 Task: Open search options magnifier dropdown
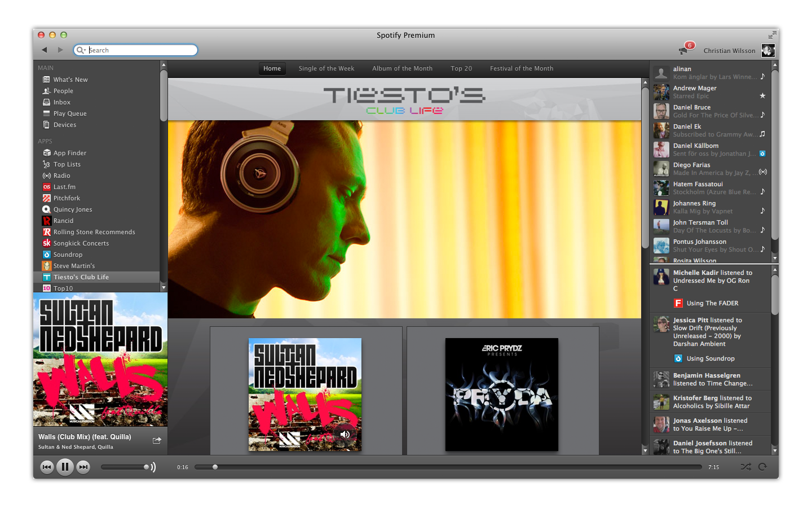click(x=81, y=50)
